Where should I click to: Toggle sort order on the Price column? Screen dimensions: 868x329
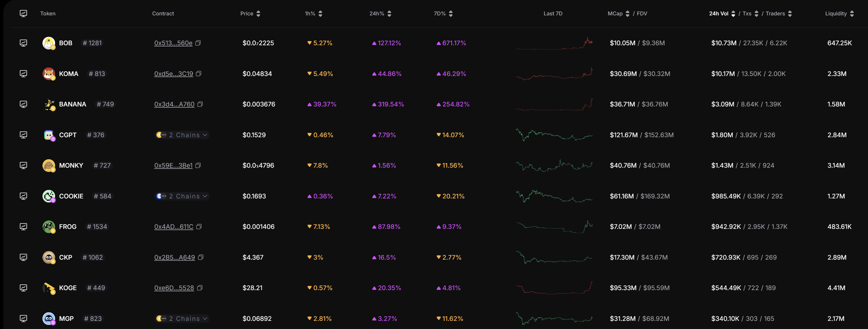258,14
